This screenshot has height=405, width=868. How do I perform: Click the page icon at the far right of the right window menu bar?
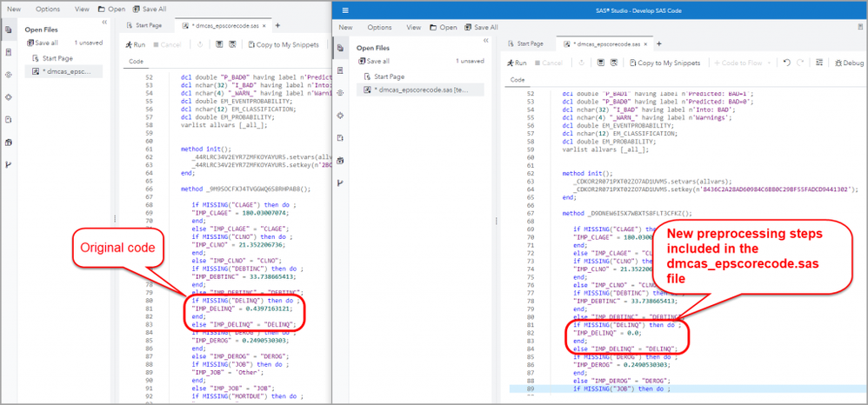point(858,27)
